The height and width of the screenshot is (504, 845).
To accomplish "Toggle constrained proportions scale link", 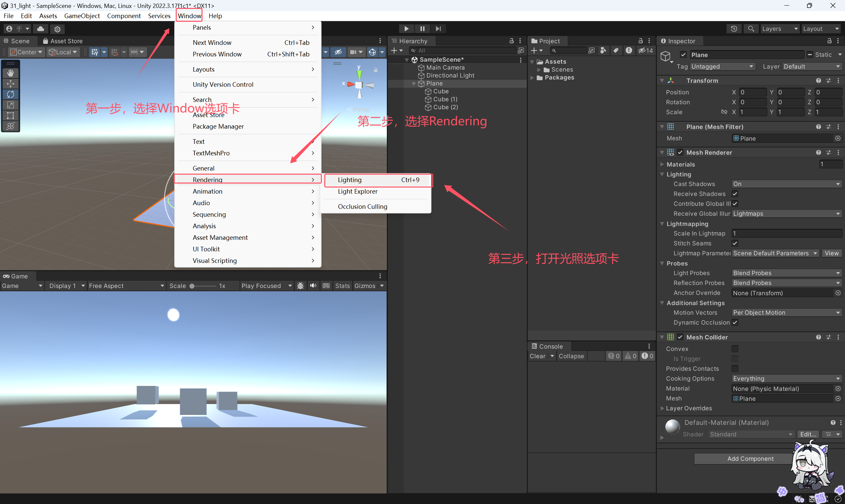I will pos(724,112).
